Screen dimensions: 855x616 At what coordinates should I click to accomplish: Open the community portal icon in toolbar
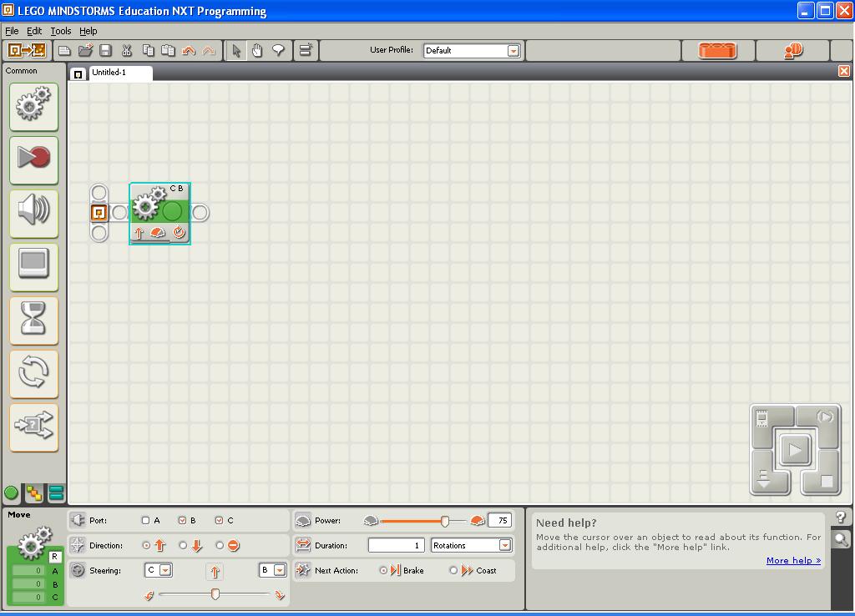pyautogui.click(x=793, y=51)
